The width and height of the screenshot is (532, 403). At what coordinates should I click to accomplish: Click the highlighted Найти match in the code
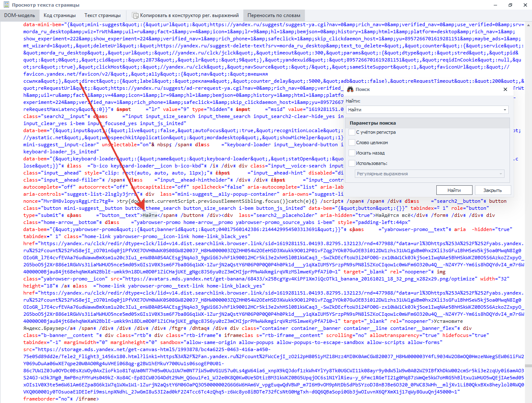click(150, 215)
